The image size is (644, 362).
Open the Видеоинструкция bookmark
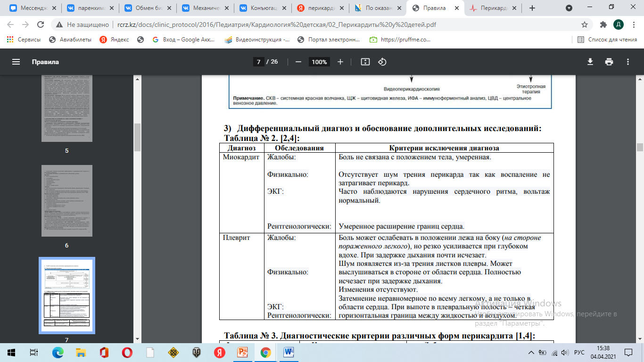click(x=257, y=40)
